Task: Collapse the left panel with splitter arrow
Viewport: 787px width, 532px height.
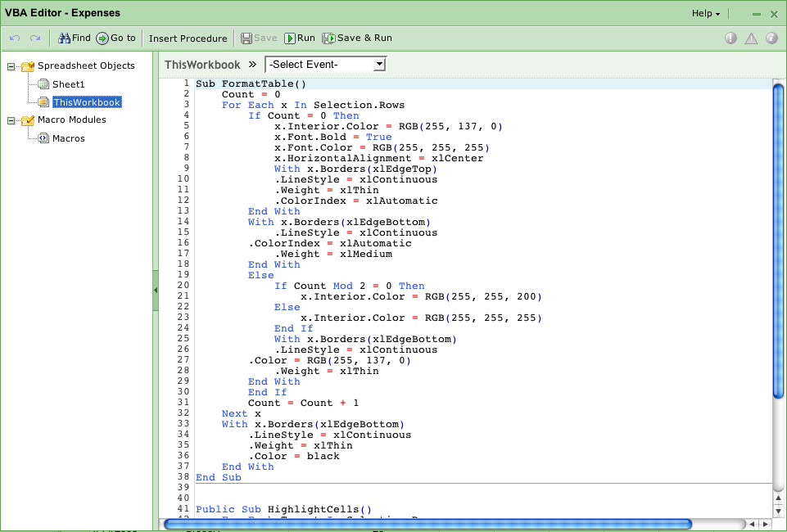Action: [x=156, y=291]
